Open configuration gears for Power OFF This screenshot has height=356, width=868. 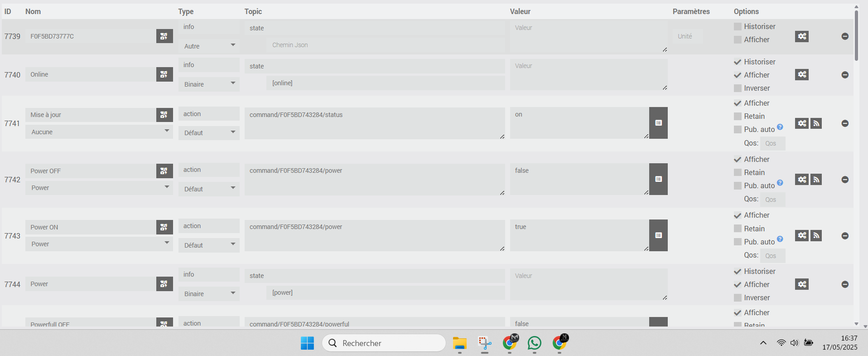click(802, 180)
